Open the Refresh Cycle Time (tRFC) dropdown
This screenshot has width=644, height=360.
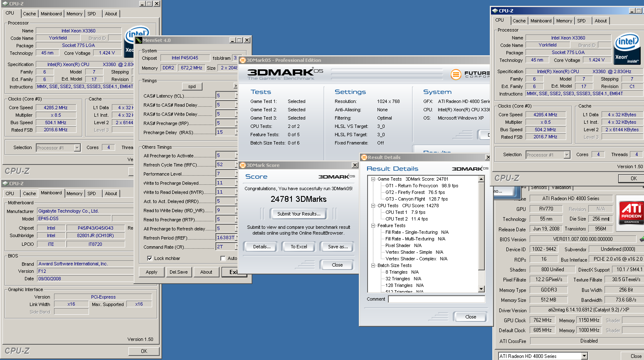[x=226, y=164]
